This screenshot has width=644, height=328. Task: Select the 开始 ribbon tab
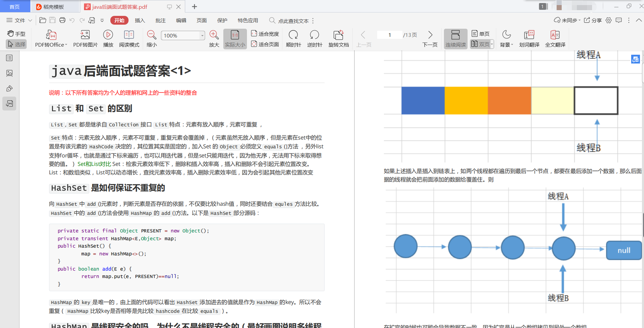coord(119,20)
